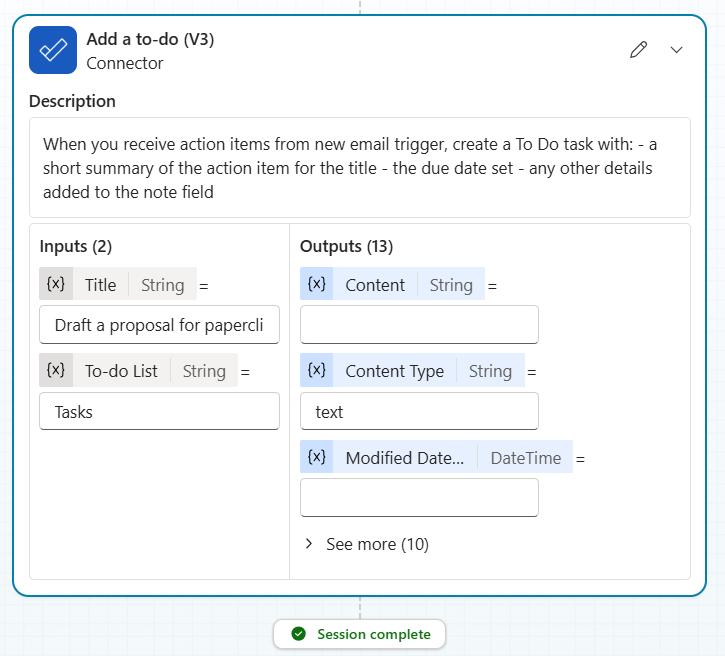Click the empty Content output field

[x=419, y=325]
